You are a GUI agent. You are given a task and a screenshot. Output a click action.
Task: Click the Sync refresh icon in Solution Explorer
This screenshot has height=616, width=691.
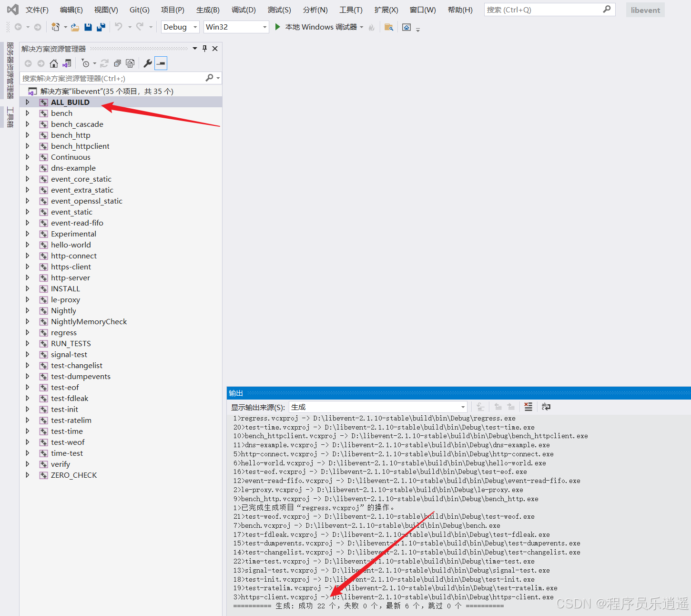point(104,63)
